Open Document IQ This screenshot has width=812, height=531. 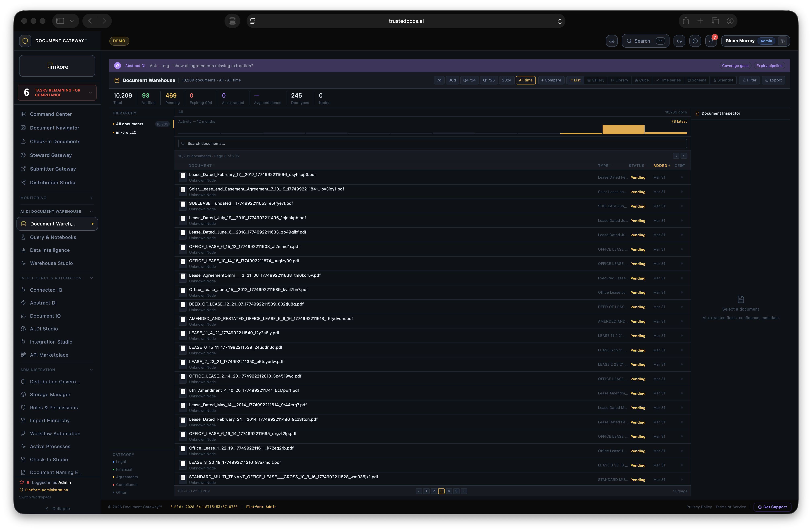pyautogui.click(x=45, y=316)
